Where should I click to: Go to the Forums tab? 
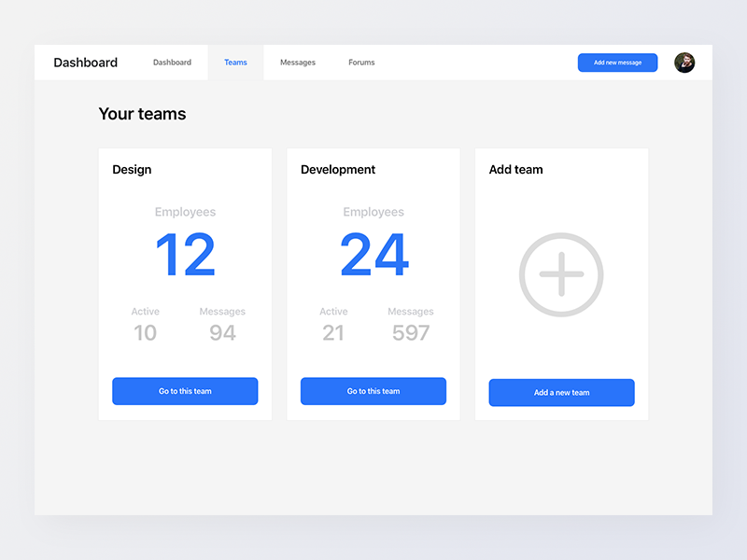click(x=361, y=63)
